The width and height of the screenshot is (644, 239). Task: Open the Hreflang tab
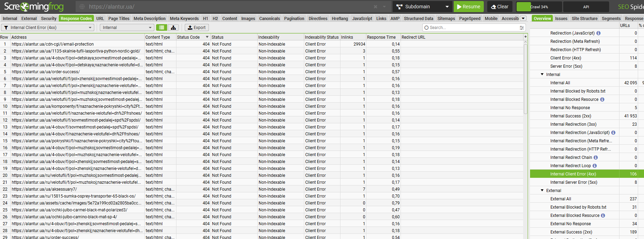click(x=340, y=19)
